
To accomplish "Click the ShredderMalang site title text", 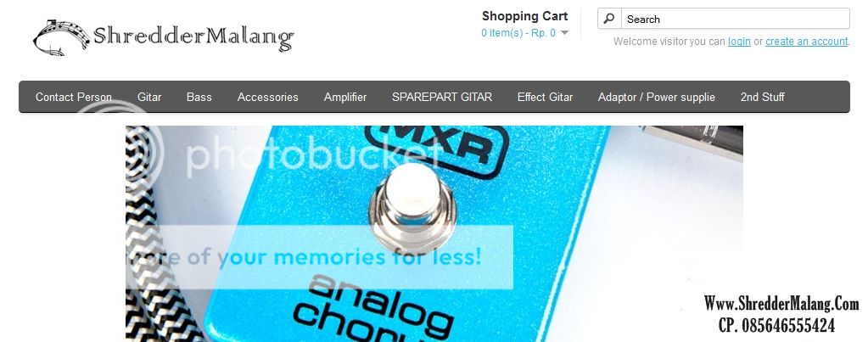I will [193, 37].
